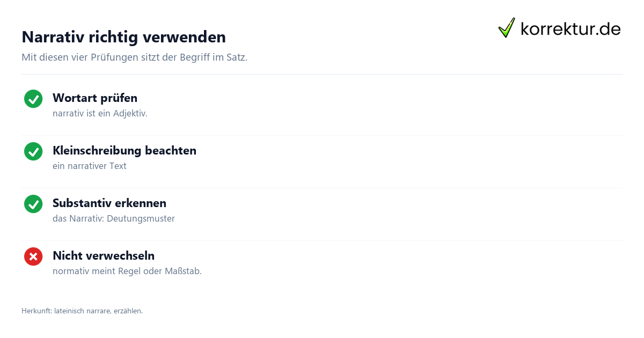
Task: Click the text narrativ ist ein Adjektiv
Action: 100,113
